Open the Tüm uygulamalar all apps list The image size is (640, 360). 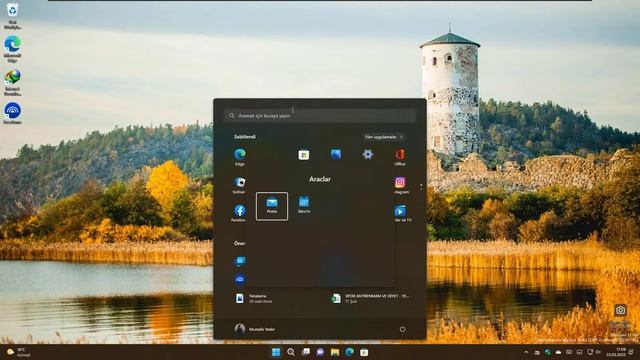coord(383,137)
